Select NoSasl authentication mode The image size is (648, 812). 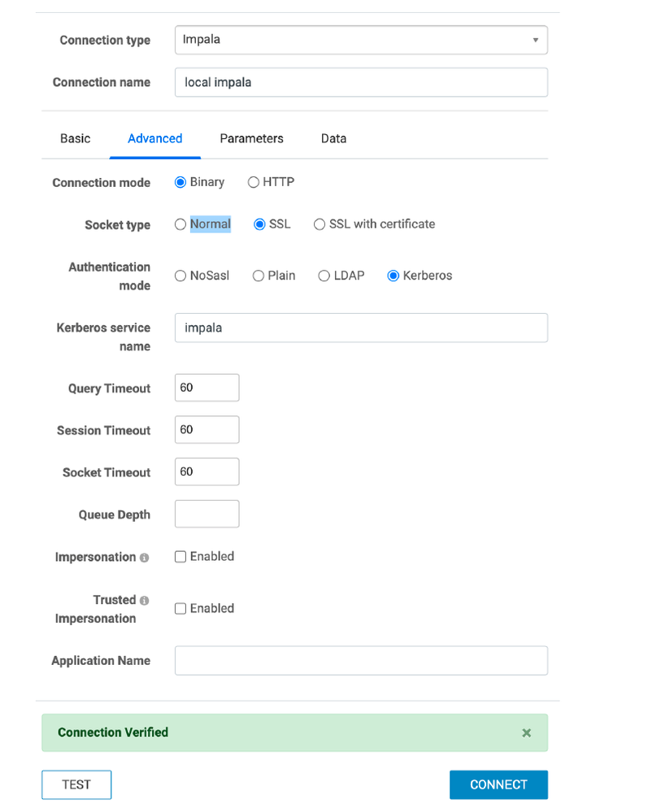pyautogui.click(x=180, y=276)
